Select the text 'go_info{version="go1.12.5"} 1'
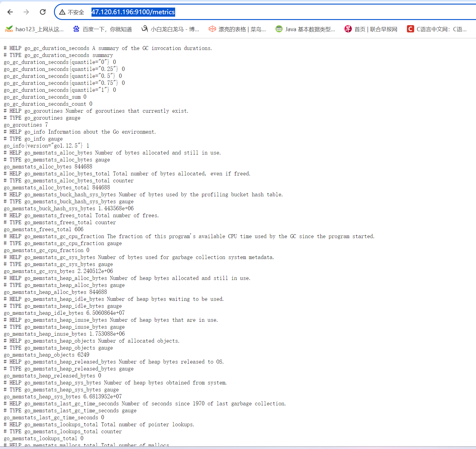 pyautogui.click(x=46, y=146)
